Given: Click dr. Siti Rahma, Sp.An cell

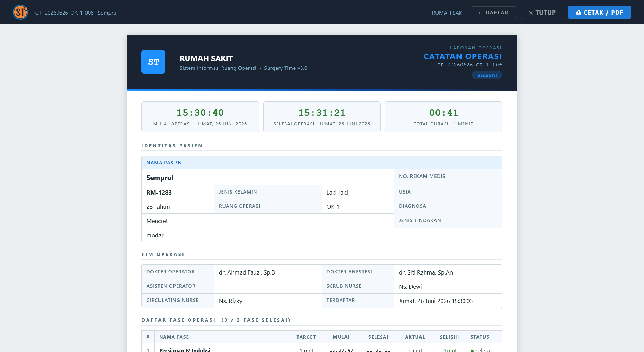Looking at the screenshot, I should point(448,272).
